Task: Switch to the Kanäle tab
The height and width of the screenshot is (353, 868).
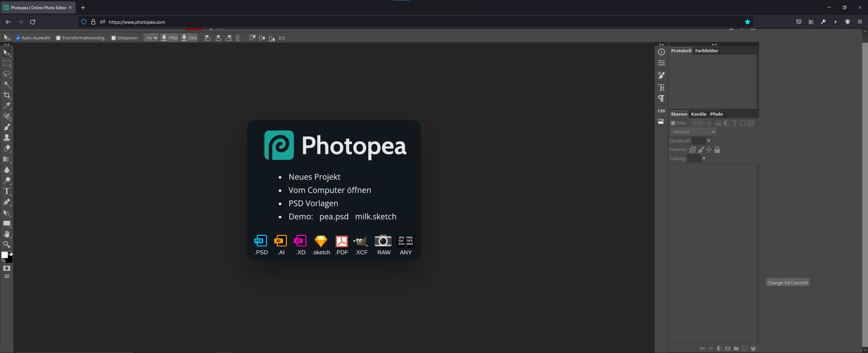Action: point(698,114)
